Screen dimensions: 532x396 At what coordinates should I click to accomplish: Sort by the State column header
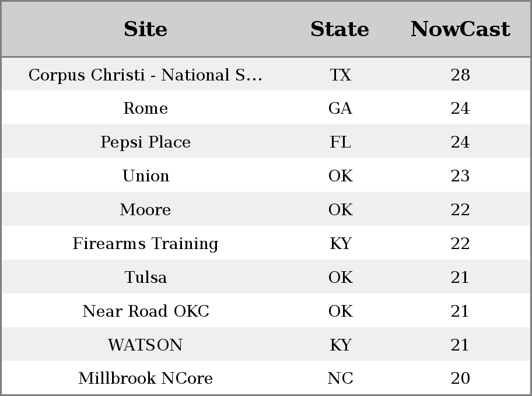coord(340,29)
